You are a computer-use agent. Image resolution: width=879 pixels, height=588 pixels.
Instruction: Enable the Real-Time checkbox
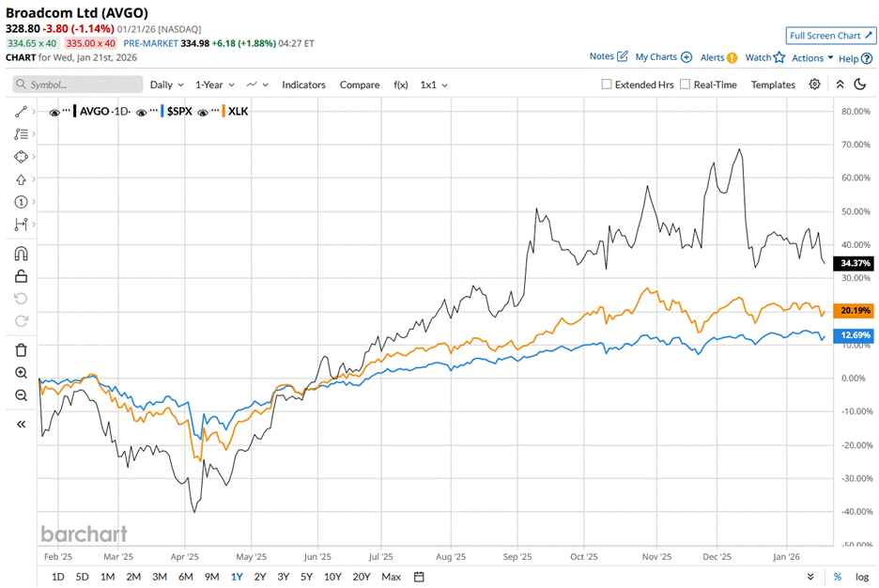click(x=685, y=85)
